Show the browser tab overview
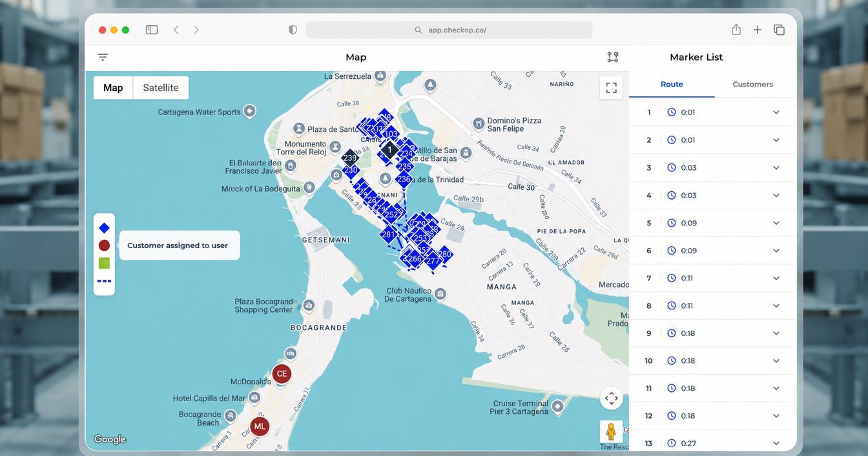This screenshot has height=456, width=868. point(779,30)
